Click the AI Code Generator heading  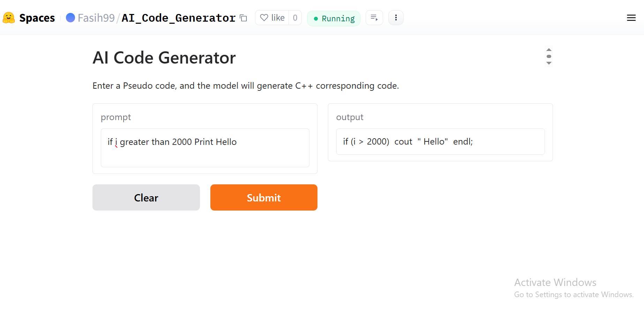tap(164, 58)
